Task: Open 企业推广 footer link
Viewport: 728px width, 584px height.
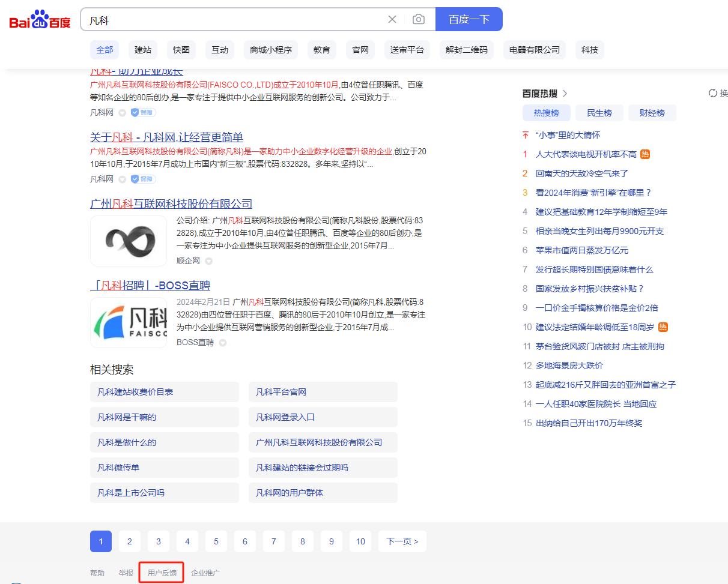Action: click(x=205, y=573)
